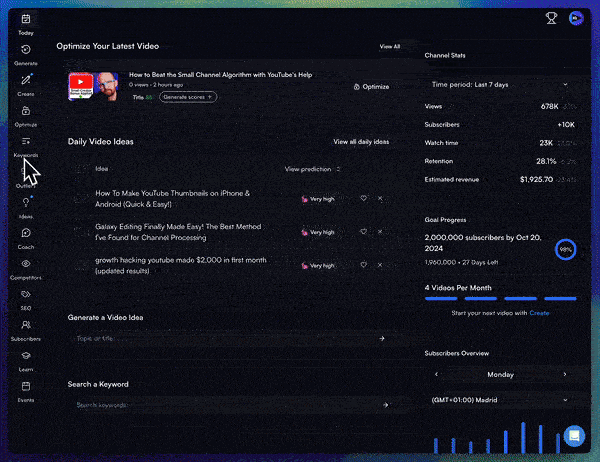
Task: Select the Subscribers sidebar tab
Action: (x=25, y=326)
